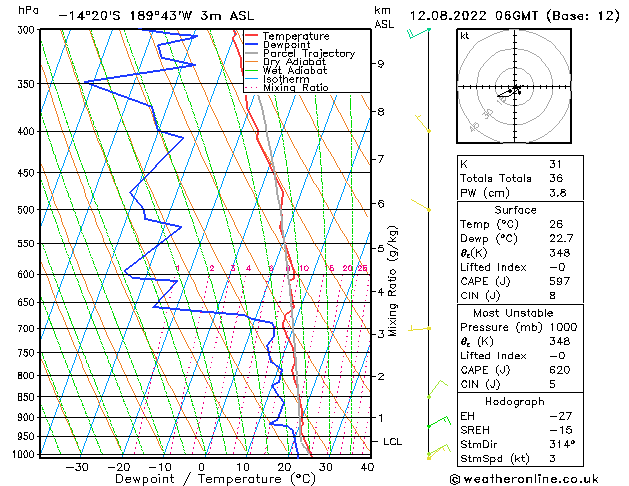Image resolution: width=629 pixels, height=486 pixels.
Task: Click the date 12.08.2022 06GMT header
Action: [x=515, y=16]
